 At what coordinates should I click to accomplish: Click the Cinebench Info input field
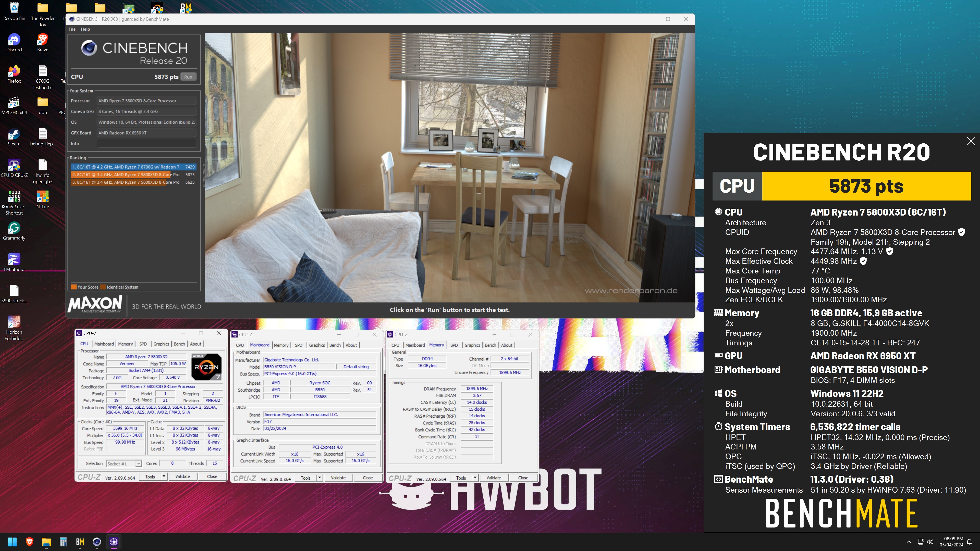pyautogui.click(x=146, y=144)
